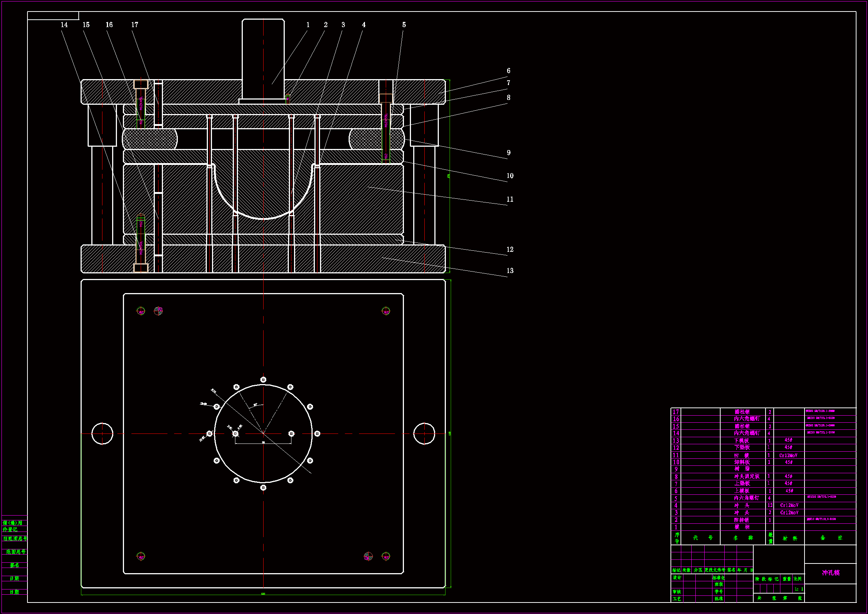Select the right guide pillar circle in plan view

pos(424,433)
